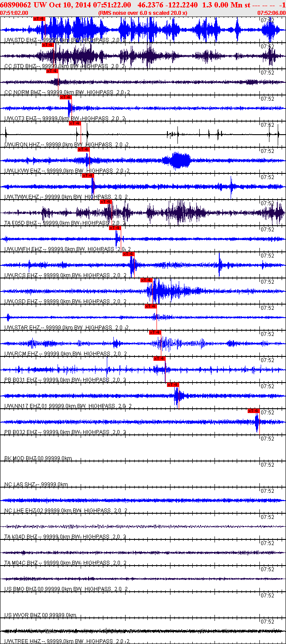Click the red pick marker on CC.STD BHZ trace

pos(48,45)
